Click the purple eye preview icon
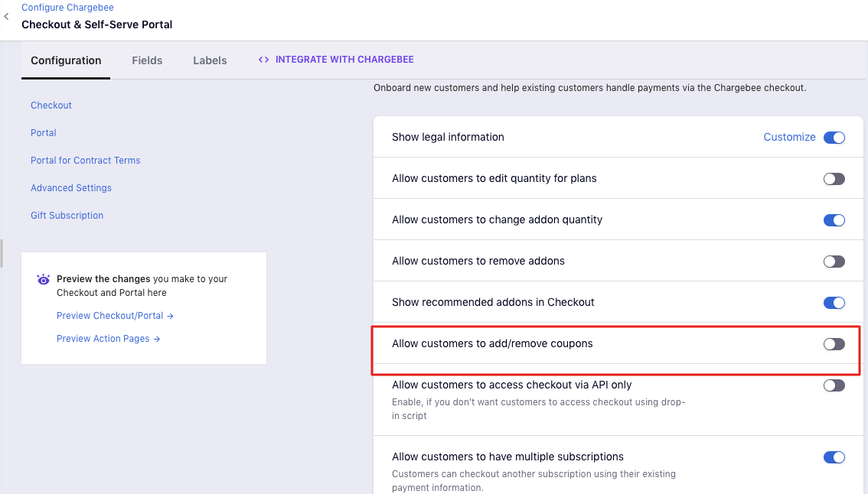The height and width of the screenshot is (494, 868). [44, 280]
